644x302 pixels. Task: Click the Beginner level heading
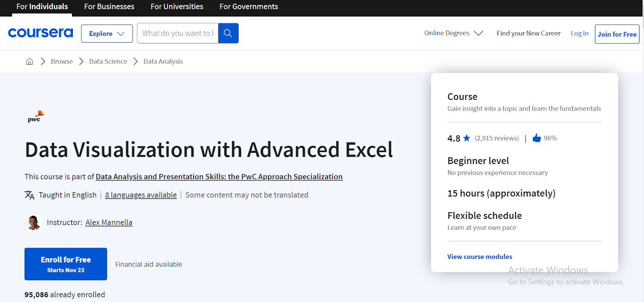(x=478, y=161)
